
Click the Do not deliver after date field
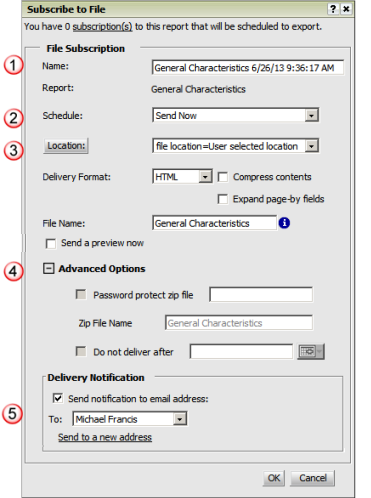[241, 351]
